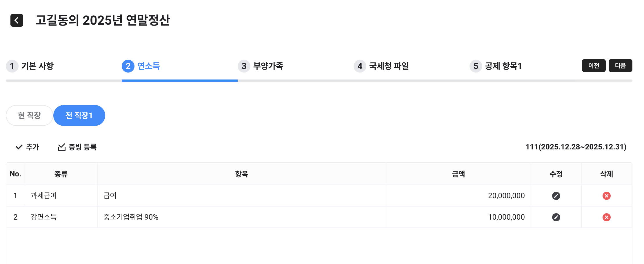Click the 추가 checkmark icon
The height and width of the screenshot is (264, 644).
19,147
